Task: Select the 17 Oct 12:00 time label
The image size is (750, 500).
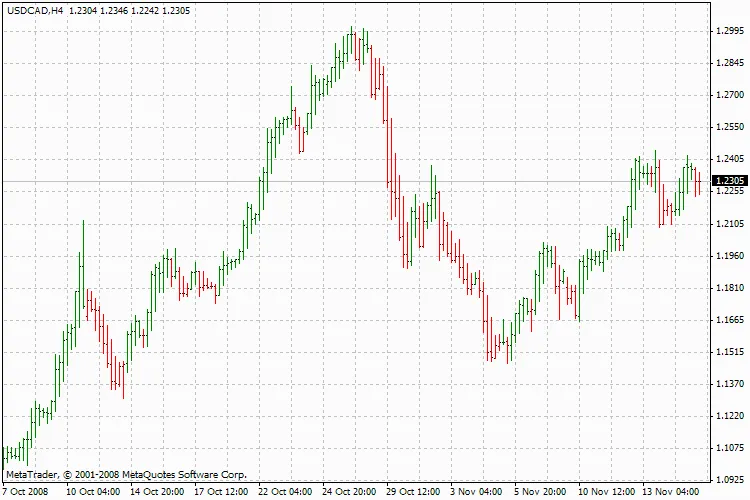Action: coord(221,492)
